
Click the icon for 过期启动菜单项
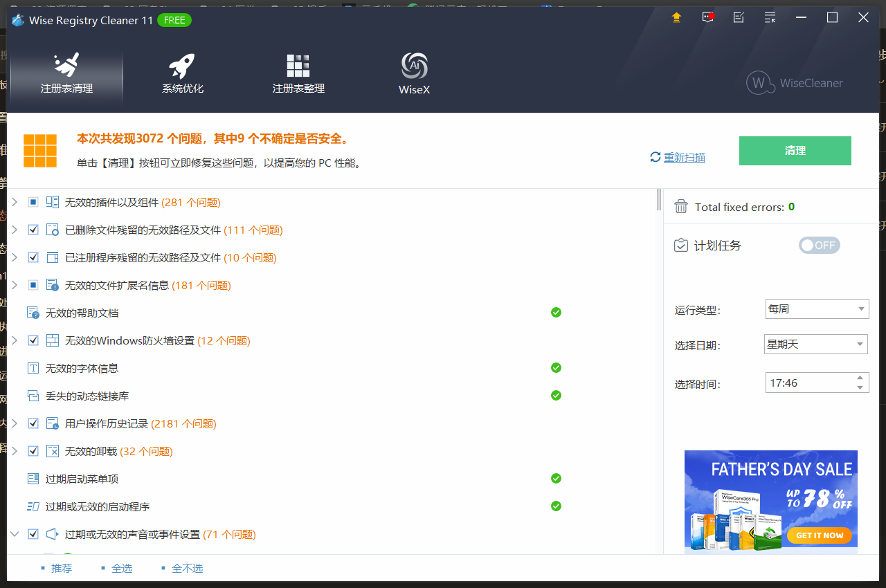(x=33, y=479)
